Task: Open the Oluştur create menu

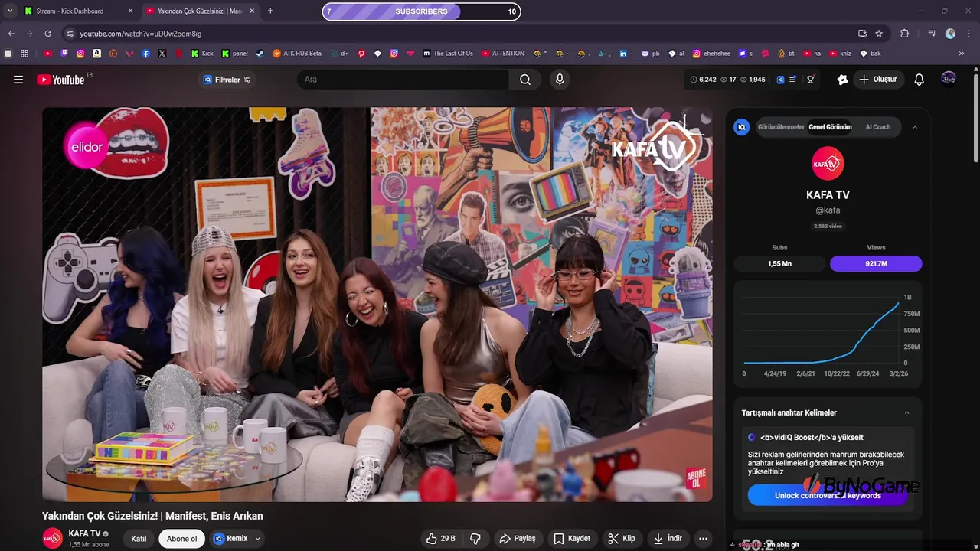Action: (x=877, y=80)
